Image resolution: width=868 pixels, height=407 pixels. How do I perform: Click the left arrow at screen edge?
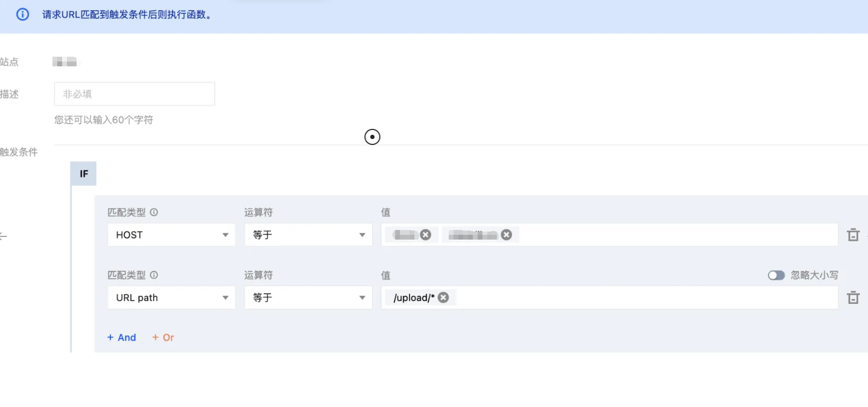click(x=3, y=236)
